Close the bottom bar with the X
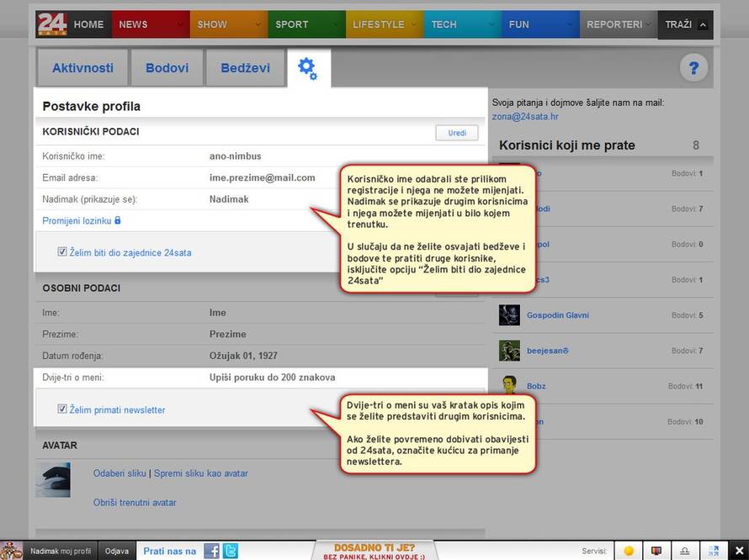The height and width of the screenshot is (560, 749). click(739, 552)
